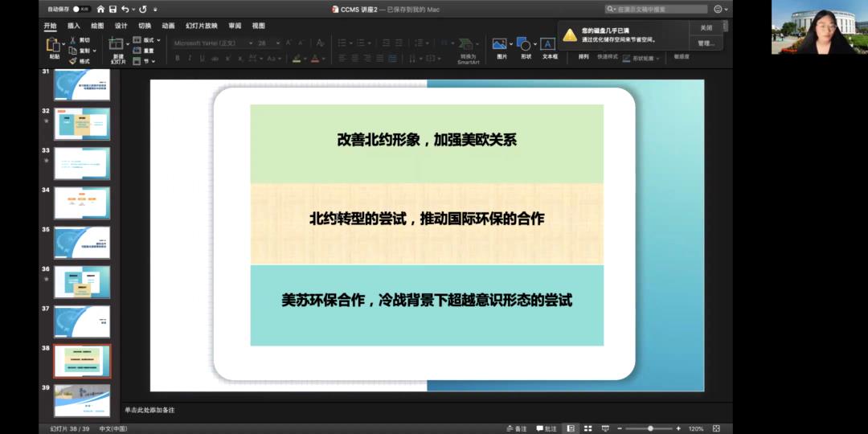Switch to the 幻灯片放映 tab
Screen dimensions: 868x434
(201, 26)
